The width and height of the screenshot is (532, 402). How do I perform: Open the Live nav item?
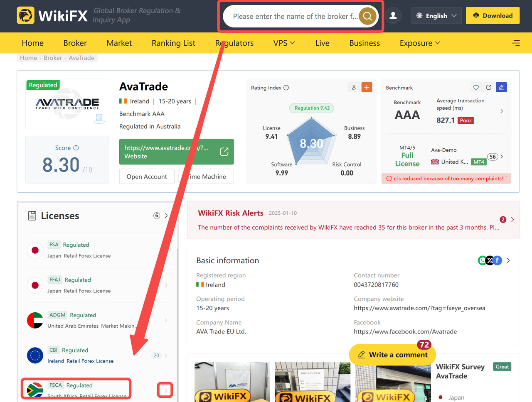pyautogui.click(x=323, y=43)
